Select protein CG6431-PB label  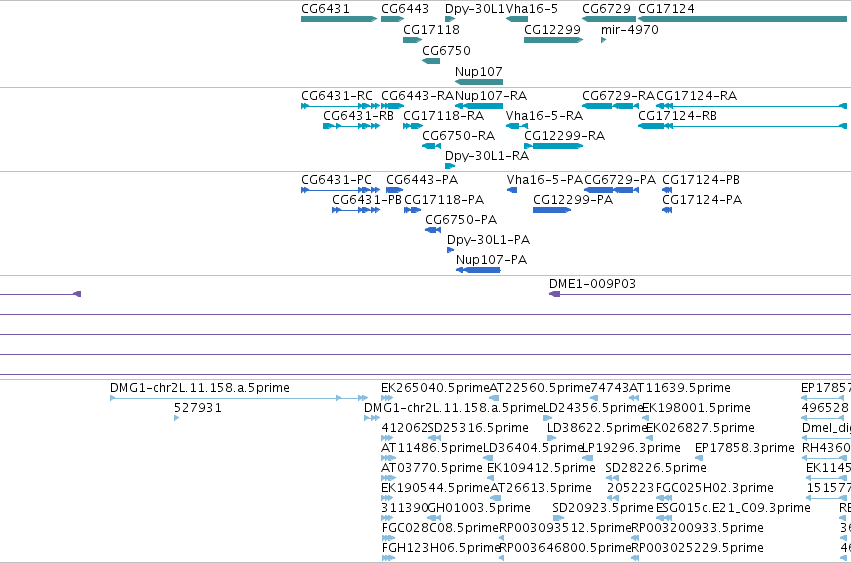click(367, 200)
